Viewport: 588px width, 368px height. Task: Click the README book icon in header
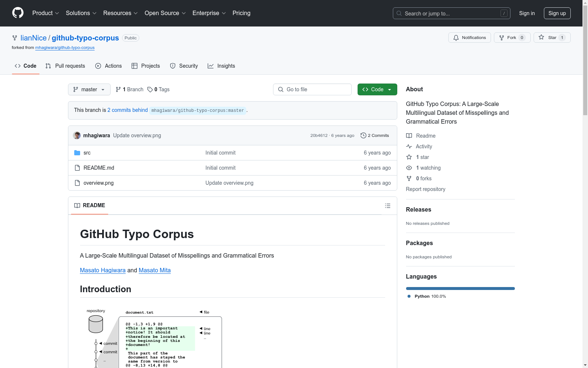(77, 205)
